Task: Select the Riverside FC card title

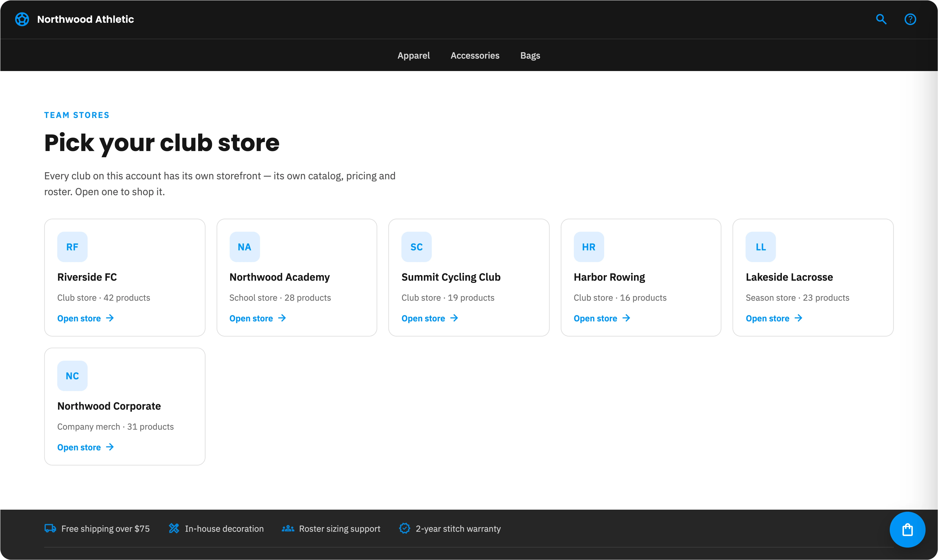Action: [x=87, y=277]
